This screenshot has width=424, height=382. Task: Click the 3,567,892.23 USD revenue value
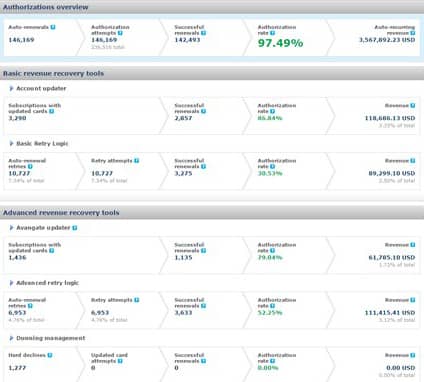(387, 40)
